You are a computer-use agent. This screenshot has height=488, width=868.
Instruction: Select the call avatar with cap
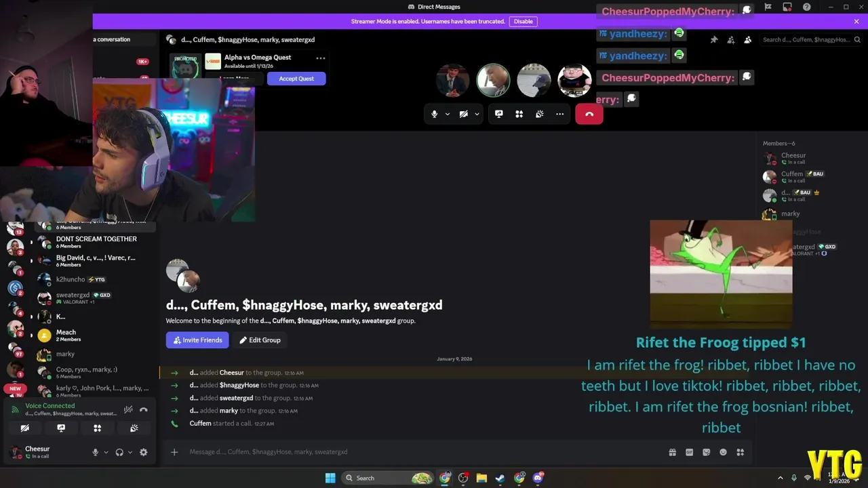pos(534,81)
